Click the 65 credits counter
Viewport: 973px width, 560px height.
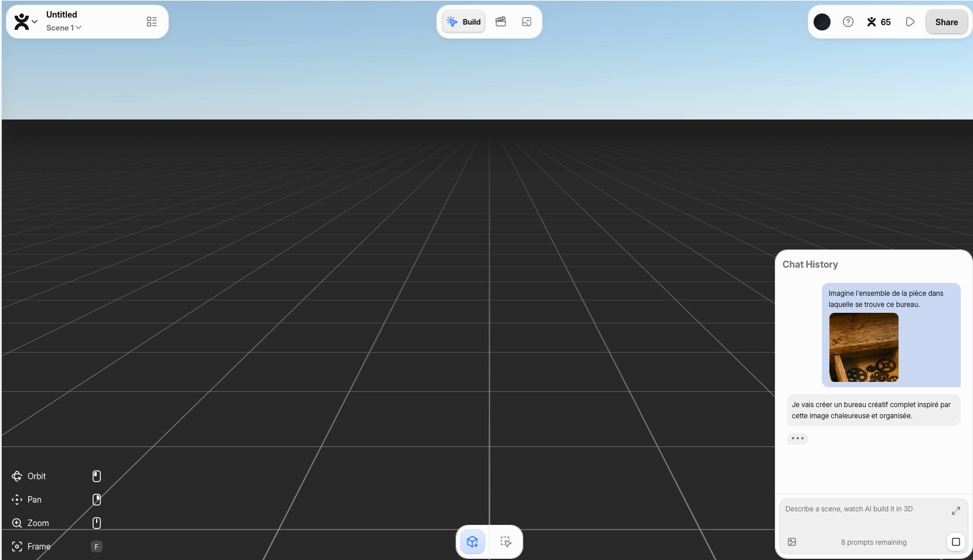(879, 22)
